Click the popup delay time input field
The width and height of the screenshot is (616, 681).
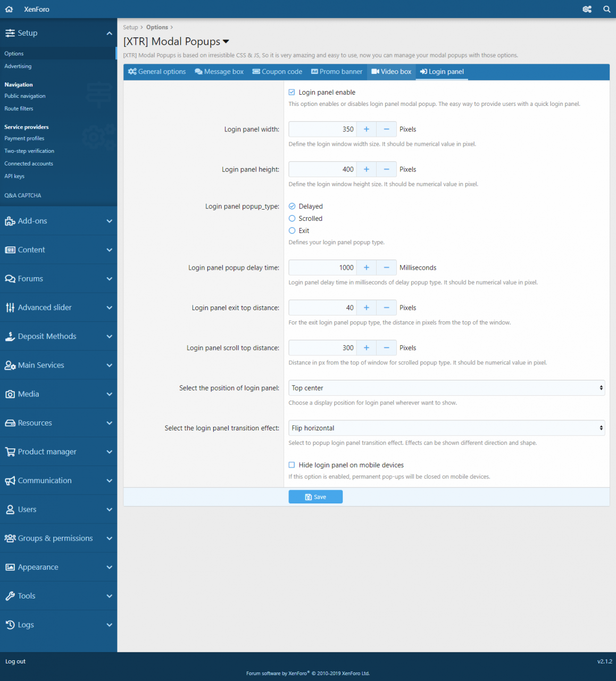coord(322,268)
